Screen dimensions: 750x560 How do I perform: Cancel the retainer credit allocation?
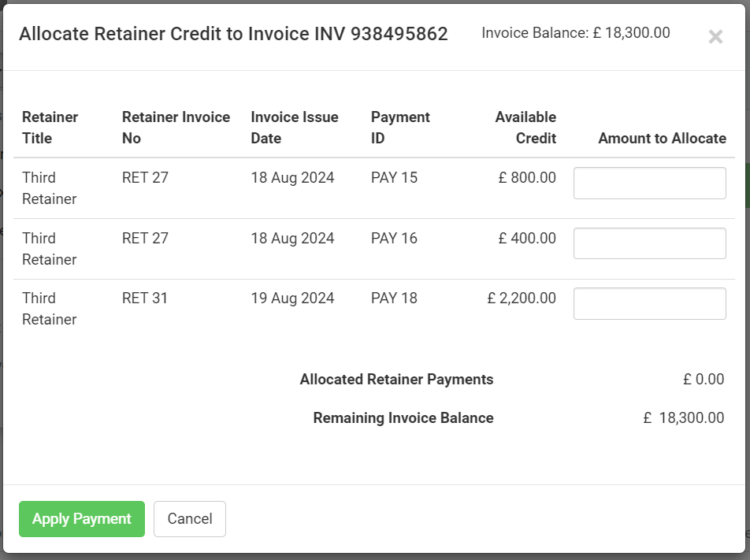click(189, 519)
